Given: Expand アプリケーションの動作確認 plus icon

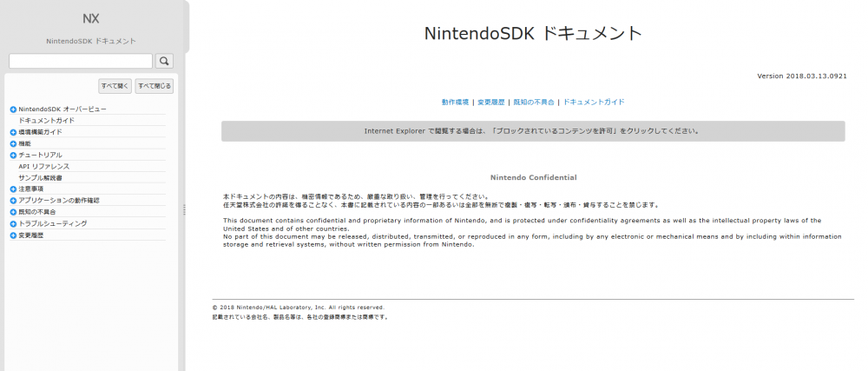Looking at the screenshot, I should [13, 201].
